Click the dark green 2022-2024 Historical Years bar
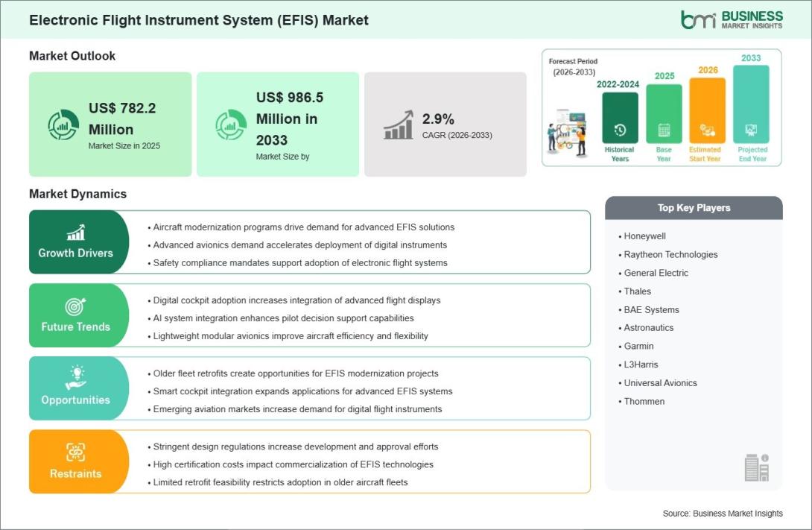Screen dimensions: 812x530 pyautogui.click(x=620, y=118)
